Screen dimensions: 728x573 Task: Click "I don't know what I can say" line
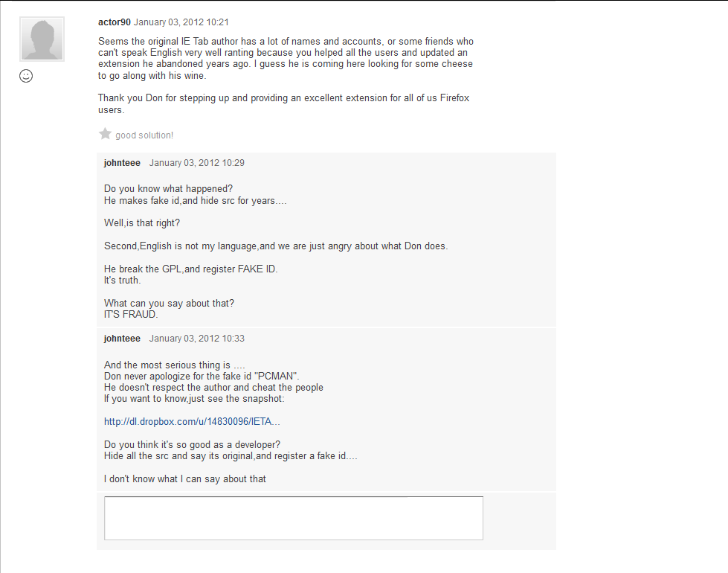point(185,478)
